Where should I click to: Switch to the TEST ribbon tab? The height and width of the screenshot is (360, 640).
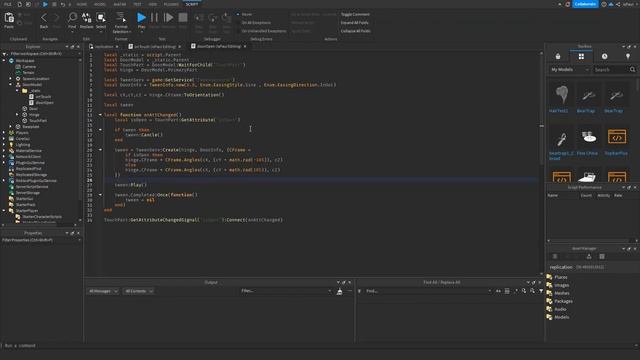(137, 4)
